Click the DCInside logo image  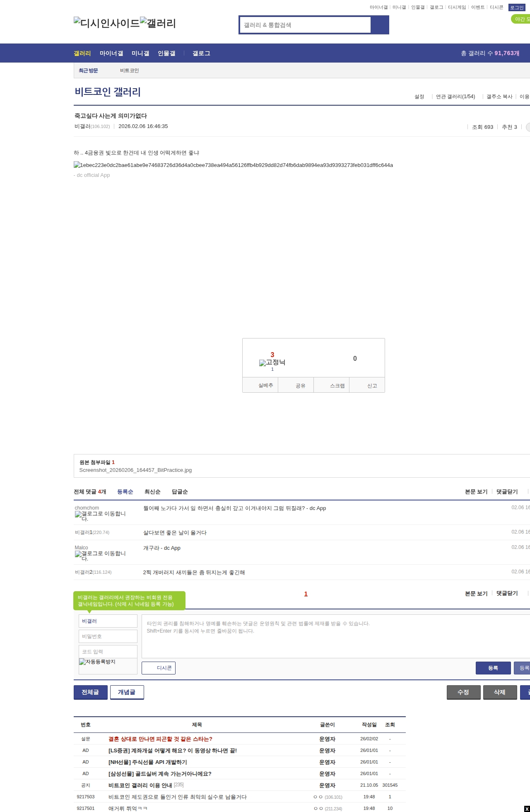(106, 23)
